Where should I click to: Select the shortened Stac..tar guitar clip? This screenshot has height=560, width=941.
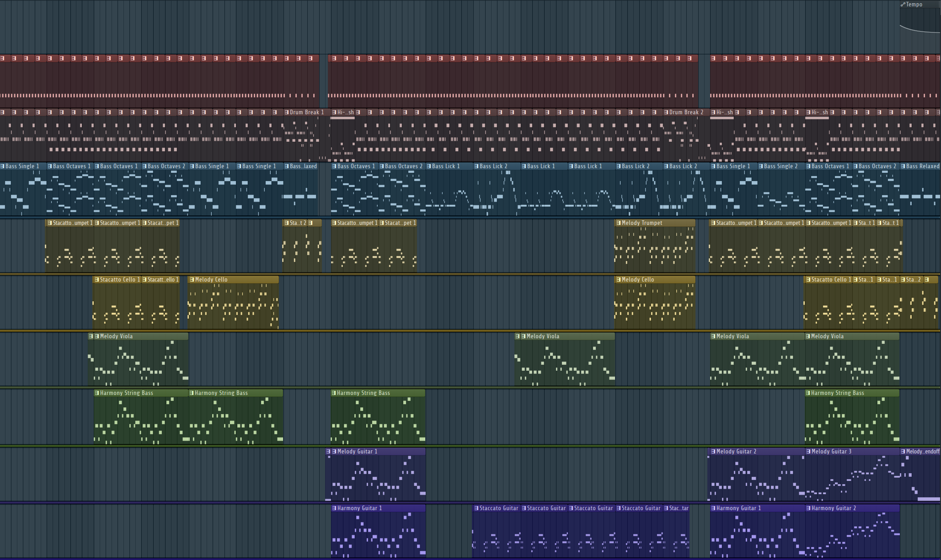coord(679,508)
